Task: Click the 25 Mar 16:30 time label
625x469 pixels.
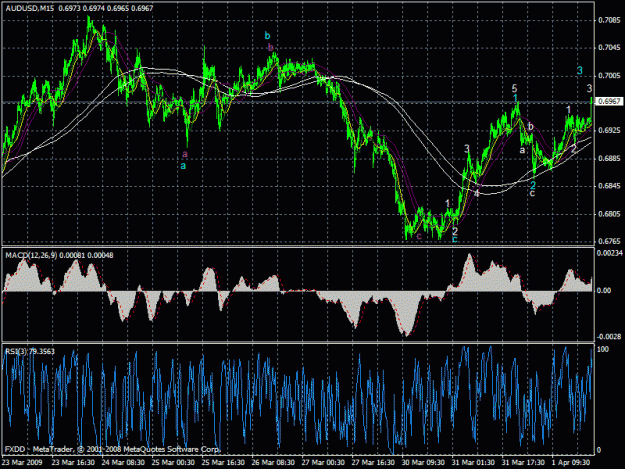Action: [223, 463]
